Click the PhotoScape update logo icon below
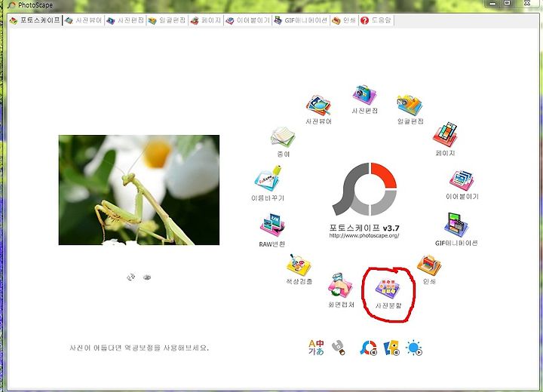The height and width of the screenshot is (392, 543). click(368, 348)
